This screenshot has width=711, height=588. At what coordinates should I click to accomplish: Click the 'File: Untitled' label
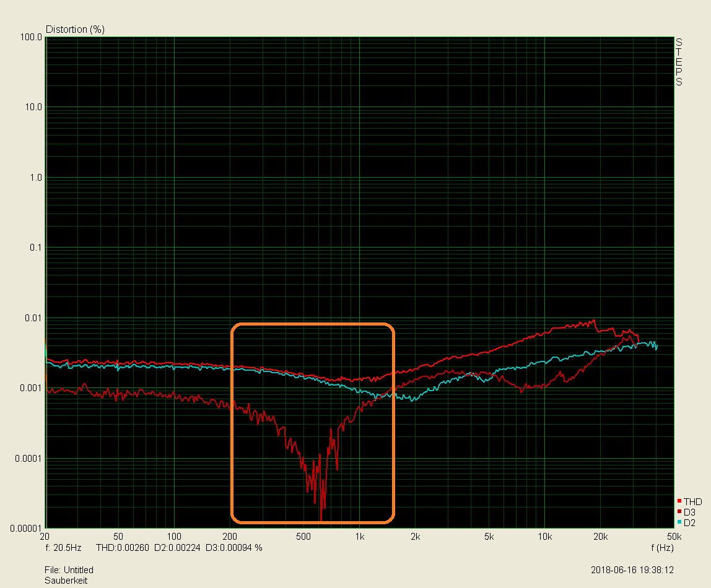69,570
